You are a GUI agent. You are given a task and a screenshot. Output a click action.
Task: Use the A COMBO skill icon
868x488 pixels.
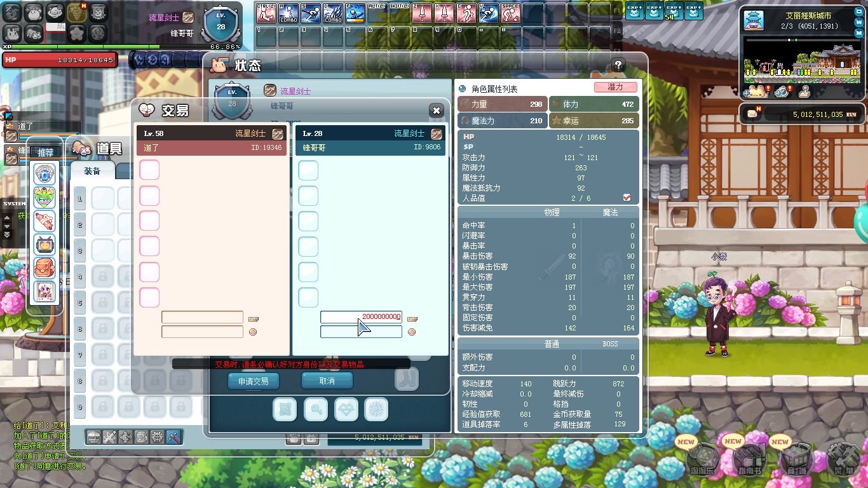288,13
